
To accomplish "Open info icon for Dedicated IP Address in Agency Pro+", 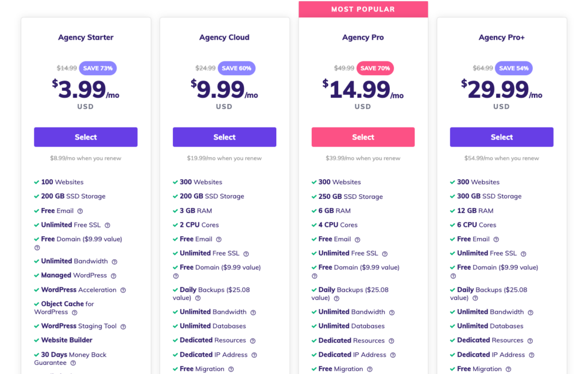I will tap(531, 355).
